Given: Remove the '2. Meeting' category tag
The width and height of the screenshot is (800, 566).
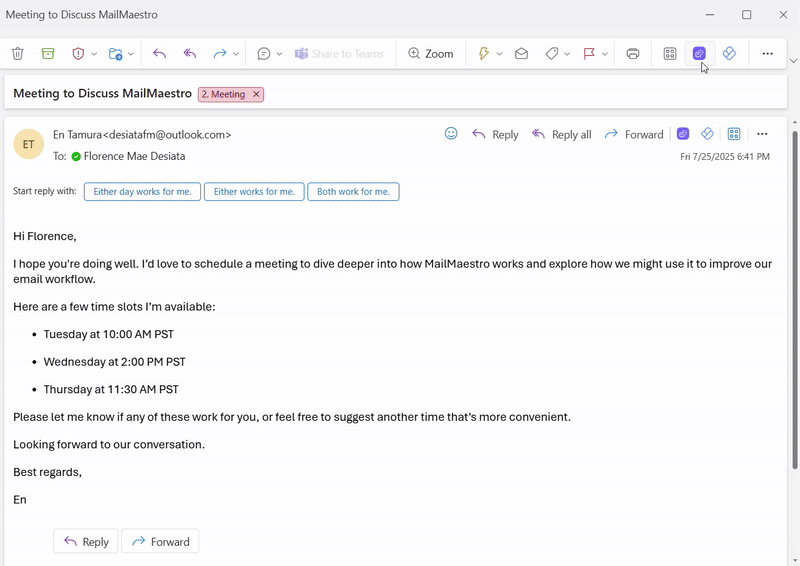Looking at the screenshot, I should 256,94.
